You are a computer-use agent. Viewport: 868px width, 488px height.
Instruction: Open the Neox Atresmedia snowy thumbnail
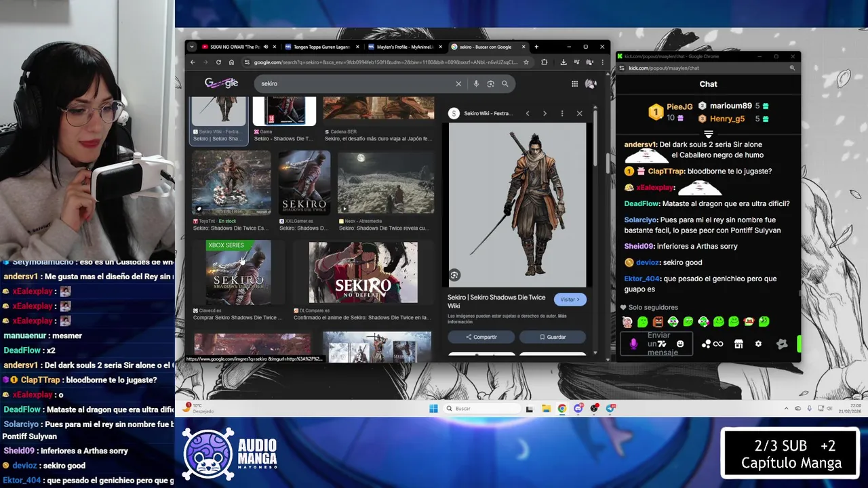click(x=386, y=183)
